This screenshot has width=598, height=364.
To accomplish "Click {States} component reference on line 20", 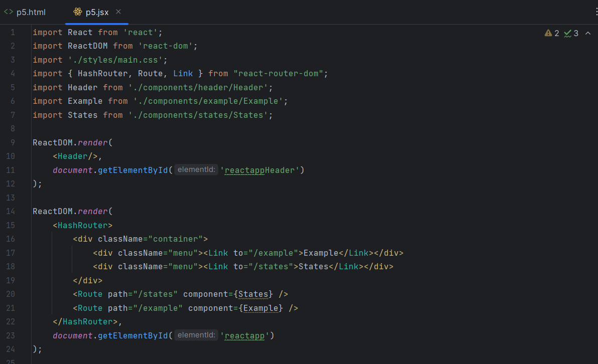I will coord(253,294).
